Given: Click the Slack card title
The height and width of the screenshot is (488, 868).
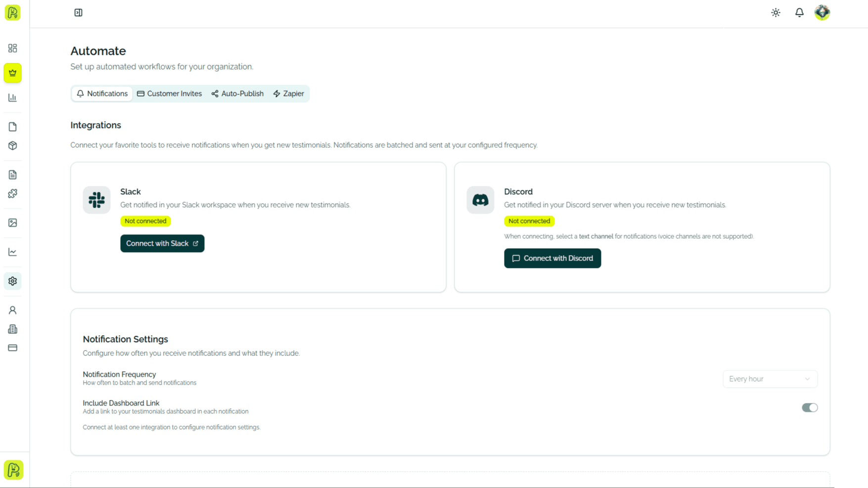Looking at the screenshot, I should (x=131, y=192).
